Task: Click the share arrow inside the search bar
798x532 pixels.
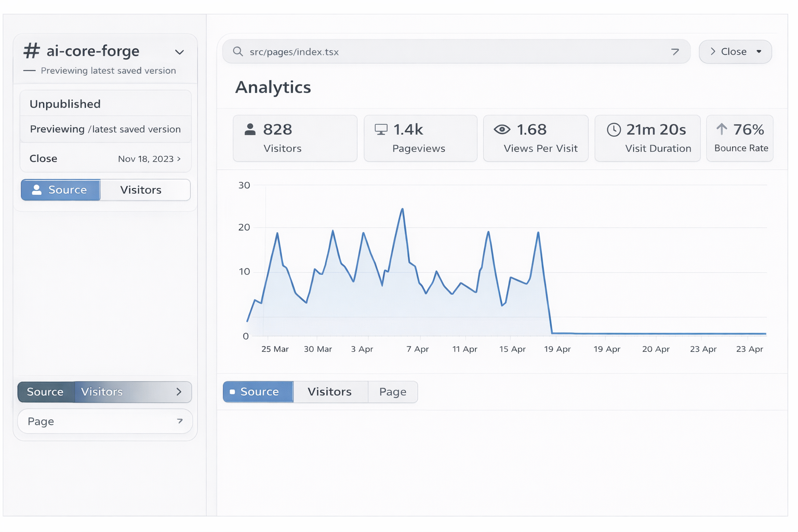Action: (675, 51)
